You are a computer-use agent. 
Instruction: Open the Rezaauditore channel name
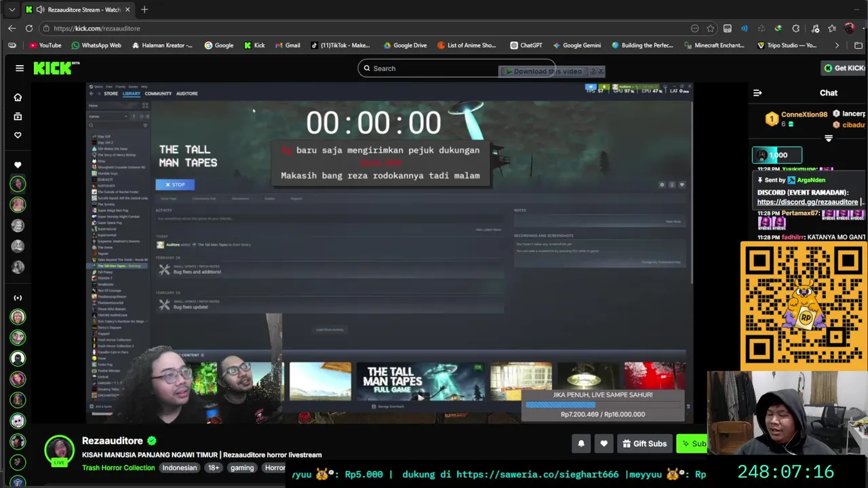click(x=113, y=441)
